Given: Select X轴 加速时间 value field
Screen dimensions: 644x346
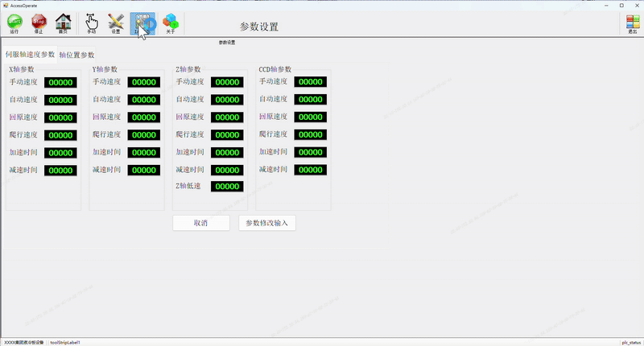Looking at the screenshot, I should click(x=60, y=153).
